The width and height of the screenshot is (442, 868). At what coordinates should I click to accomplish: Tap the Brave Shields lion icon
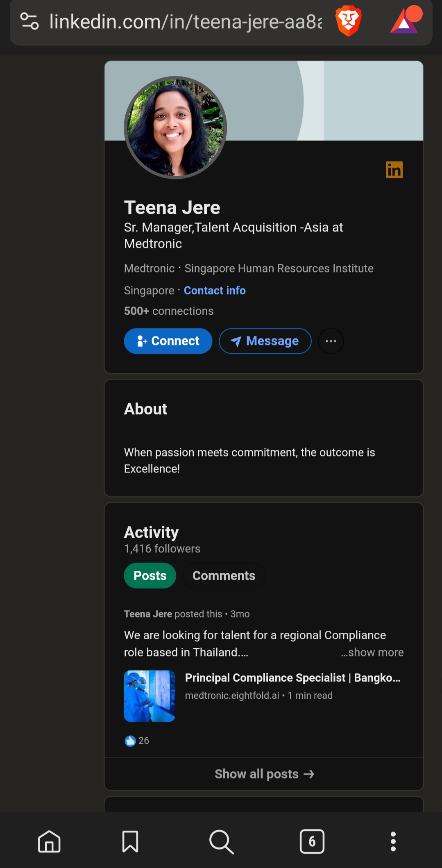348,21
